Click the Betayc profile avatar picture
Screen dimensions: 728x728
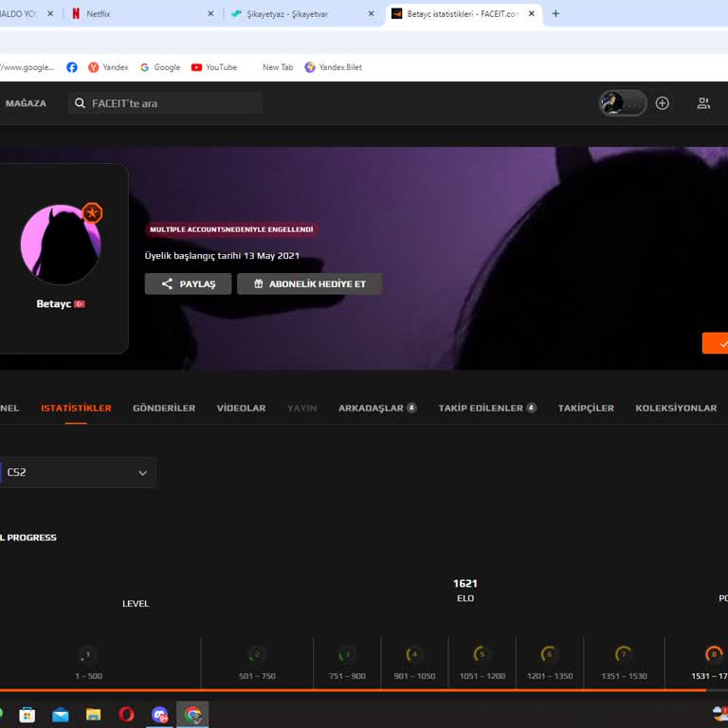(x=61, y=245)
